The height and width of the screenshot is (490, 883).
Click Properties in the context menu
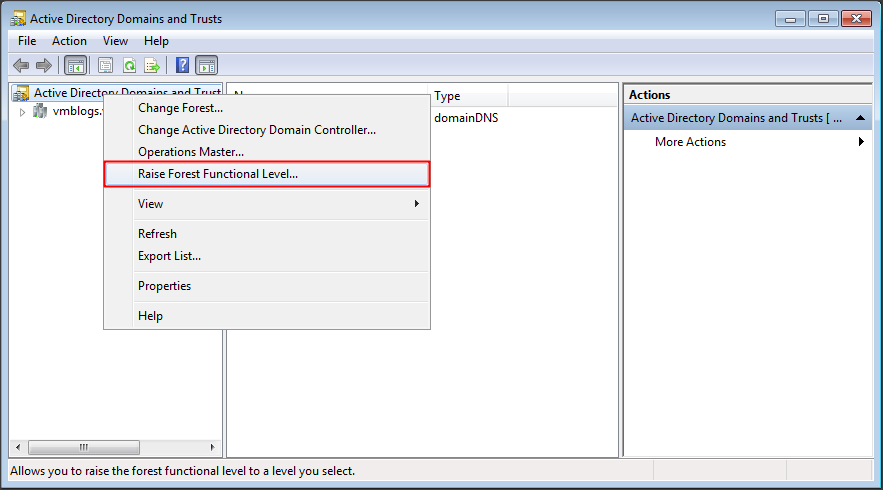tap(164, 286)
